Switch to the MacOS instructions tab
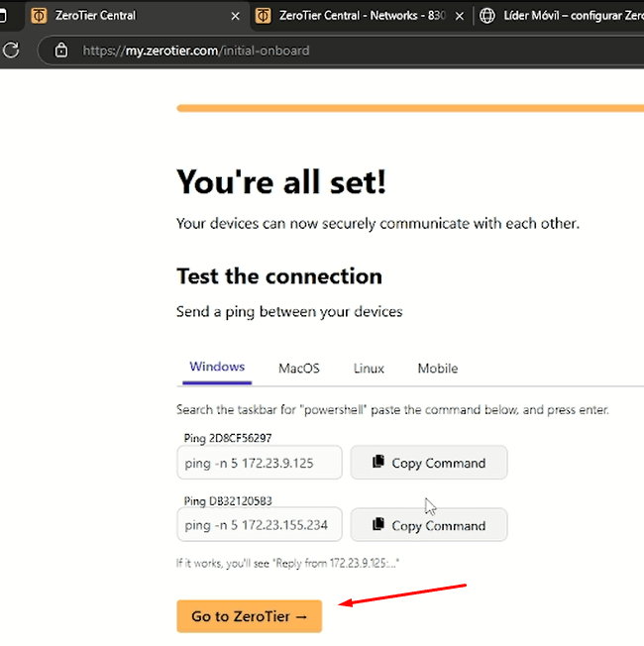644x646 pixels. [299, 369]
